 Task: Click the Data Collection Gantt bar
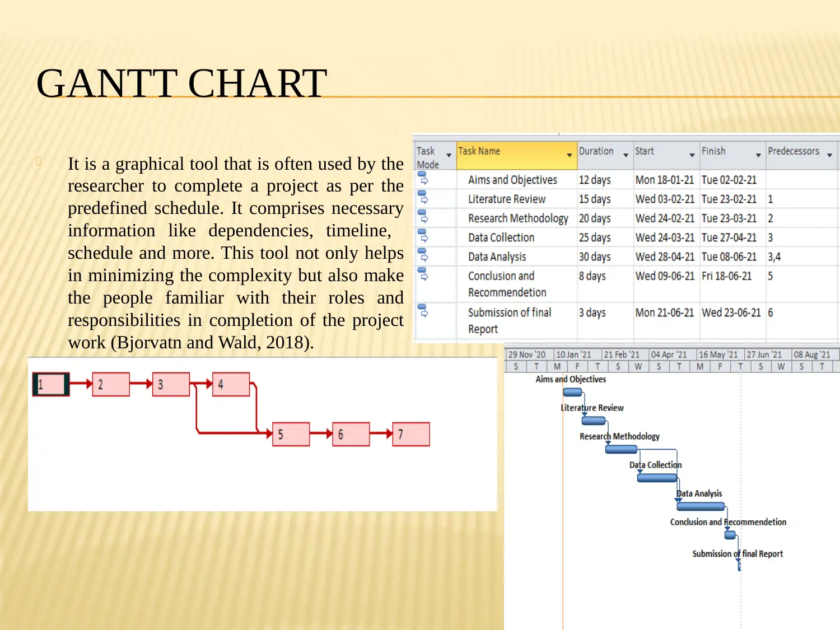(x=657, y=478)
